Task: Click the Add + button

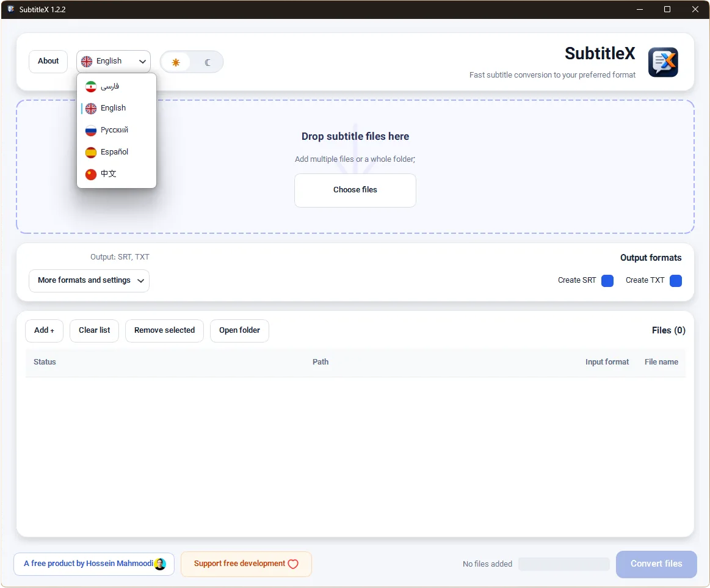Action: point(45,331)
